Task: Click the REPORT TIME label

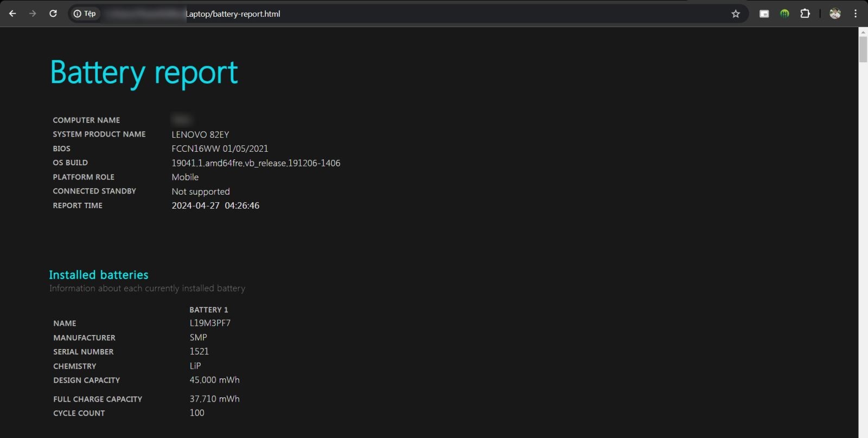Action: click(x=78, y=205)
